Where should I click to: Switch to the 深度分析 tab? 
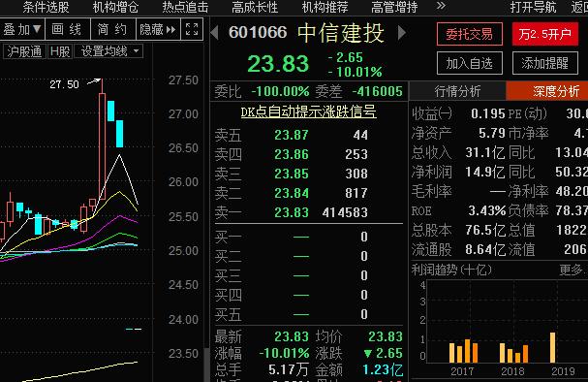point(547,91)
